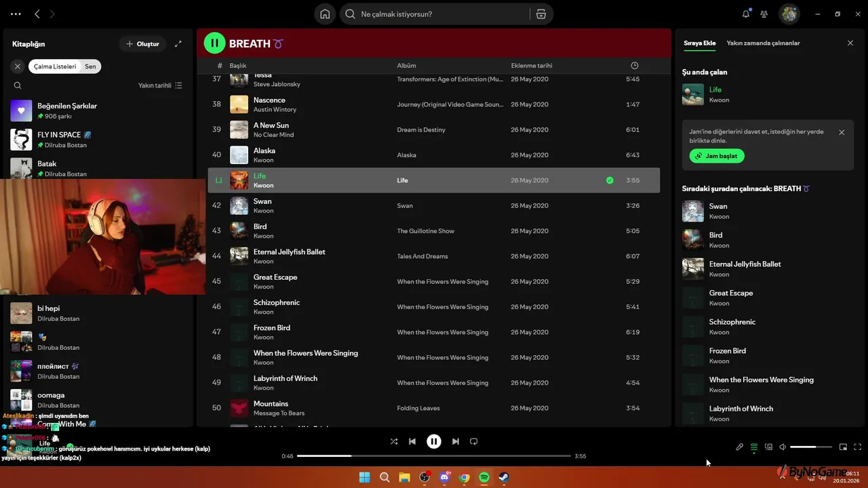
Task: Expand the library panel
Action: (x=178, y=44)
